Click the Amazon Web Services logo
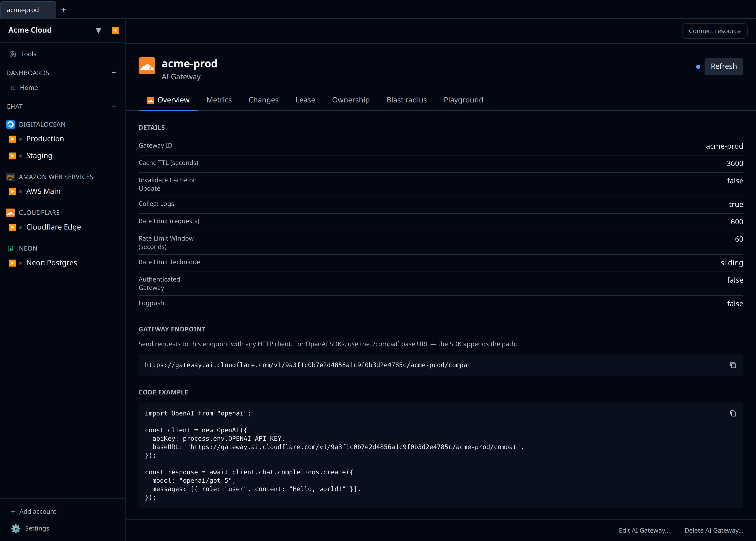This screenshot has height=541, width=756. coord(10,177)
